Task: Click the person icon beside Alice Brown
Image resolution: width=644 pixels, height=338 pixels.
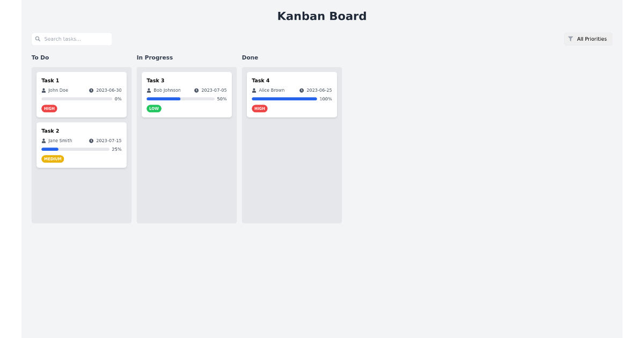Action: click(253, 90)
